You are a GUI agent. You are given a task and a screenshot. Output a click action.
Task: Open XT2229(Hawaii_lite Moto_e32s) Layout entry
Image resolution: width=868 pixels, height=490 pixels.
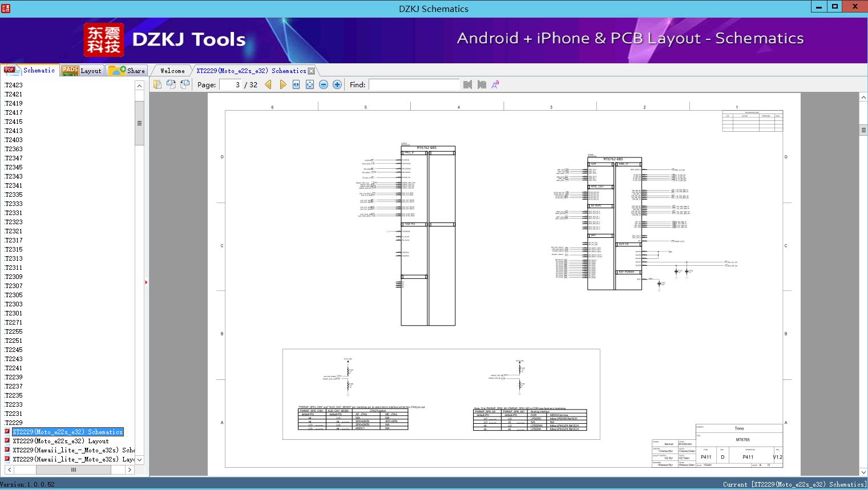click(74, 459)
